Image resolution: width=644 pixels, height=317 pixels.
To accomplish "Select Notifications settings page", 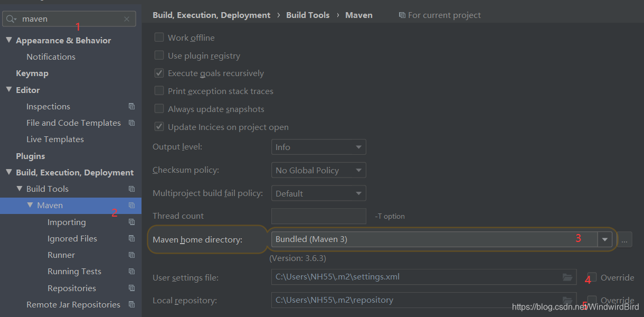I will (x=51, y=57).
